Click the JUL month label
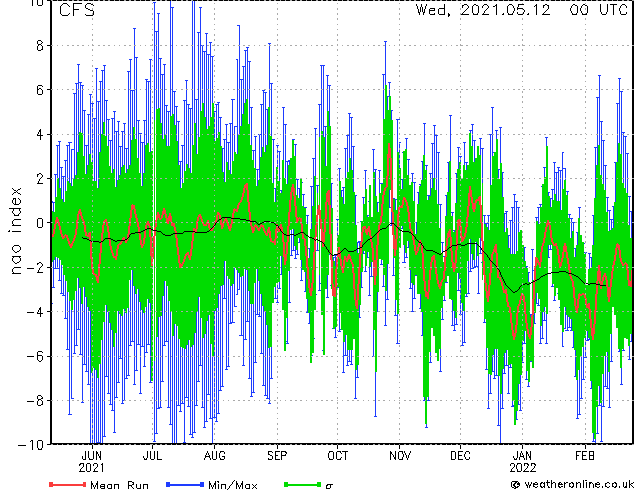The height and width of the screenshot is (490, 634). 152,456
